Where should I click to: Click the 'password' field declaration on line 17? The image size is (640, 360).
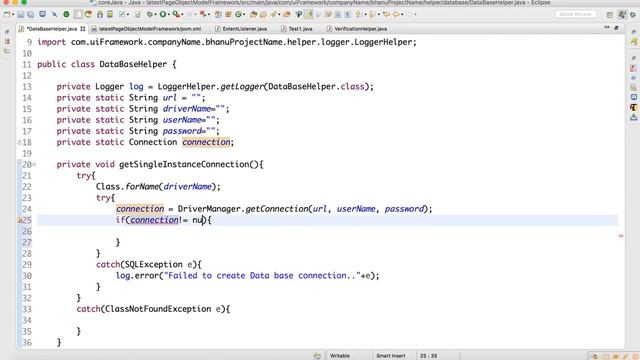[x=182, y=131]
